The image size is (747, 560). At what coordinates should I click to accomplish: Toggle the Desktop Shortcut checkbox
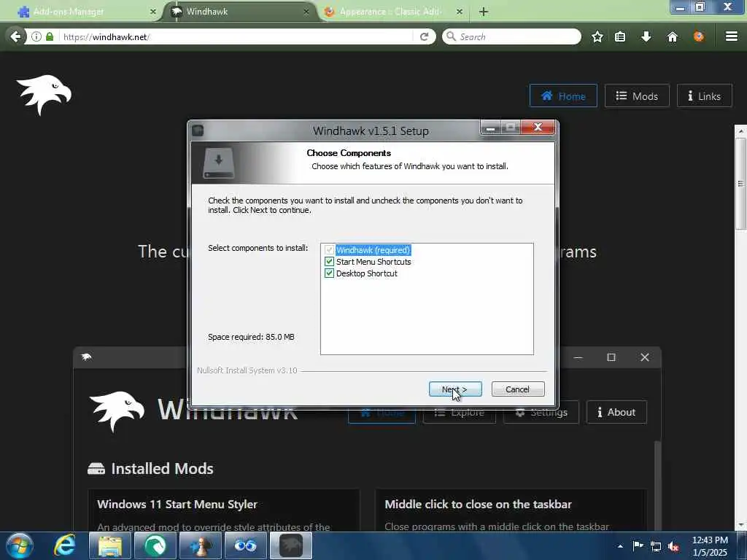(329, 273)
